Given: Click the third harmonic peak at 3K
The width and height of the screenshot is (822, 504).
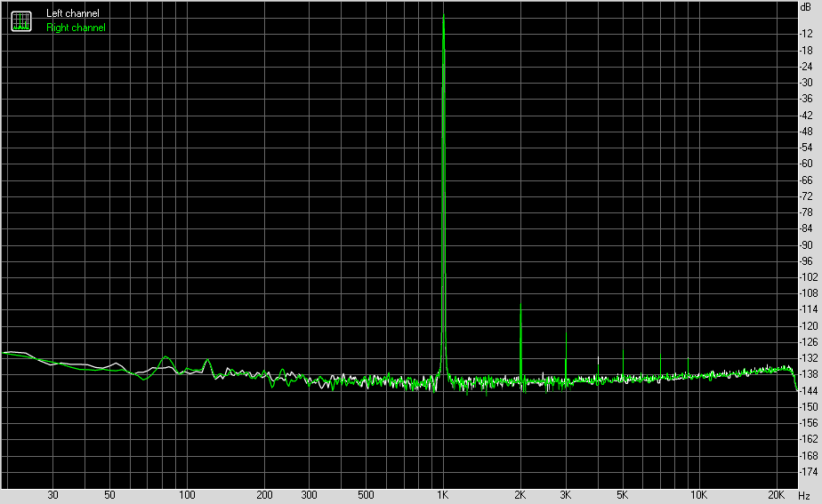Looking at the screenshot, I should click(566, 333).
